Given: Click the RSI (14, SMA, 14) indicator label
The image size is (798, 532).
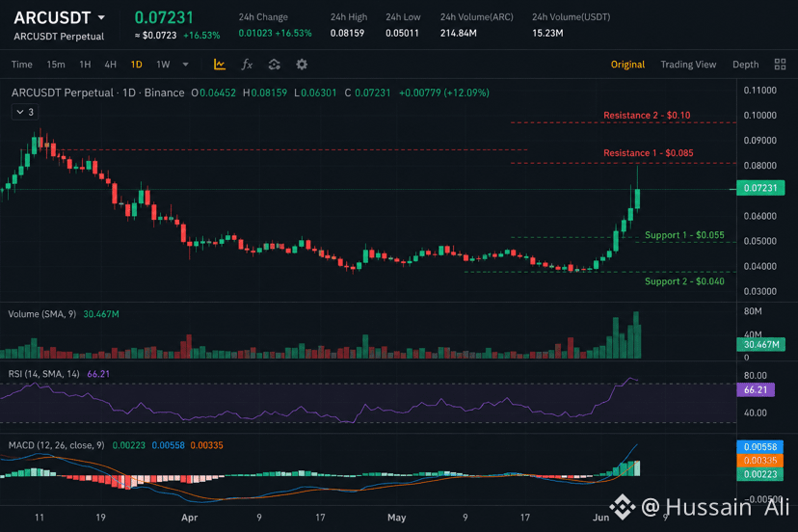Looking at the screenshot, I should pos(43,374).
